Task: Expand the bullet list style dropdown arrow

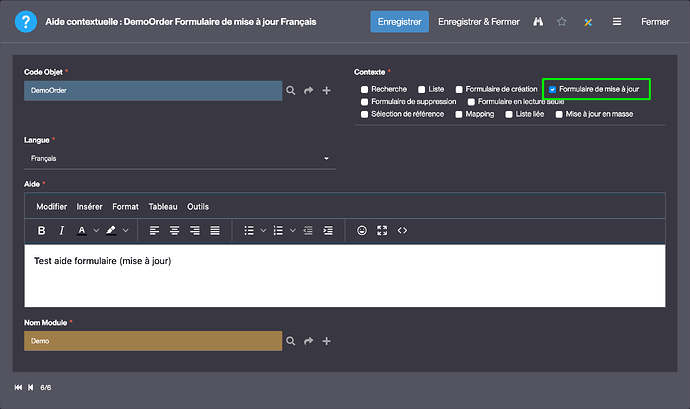Action: coord(263,230)
